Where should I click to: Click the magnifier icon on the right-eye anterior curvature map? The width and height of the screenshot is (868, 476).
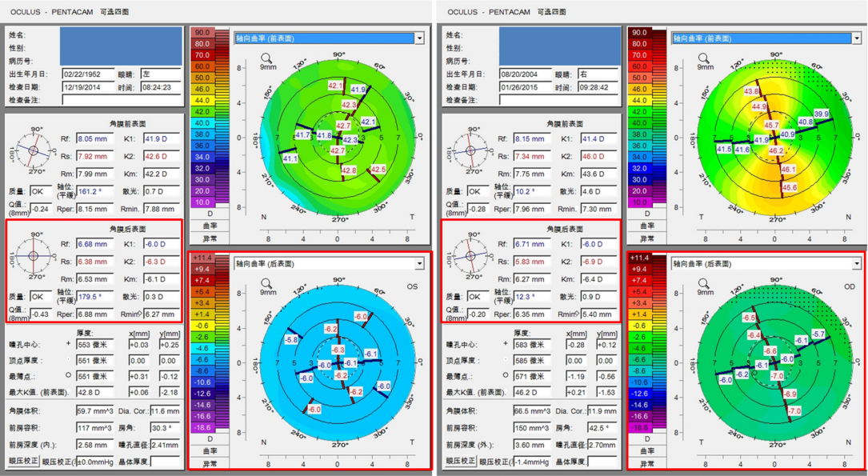pos(703,58)
